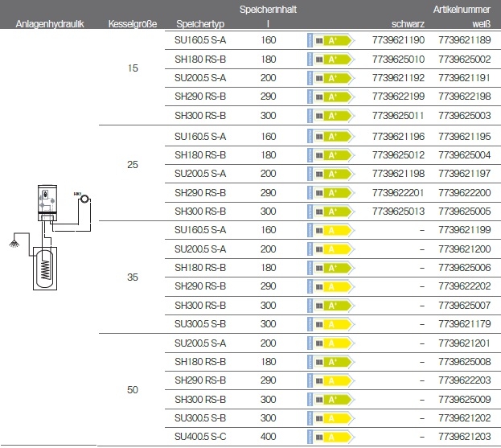Click energy label beside article number 7739625012

coord(330,154)
